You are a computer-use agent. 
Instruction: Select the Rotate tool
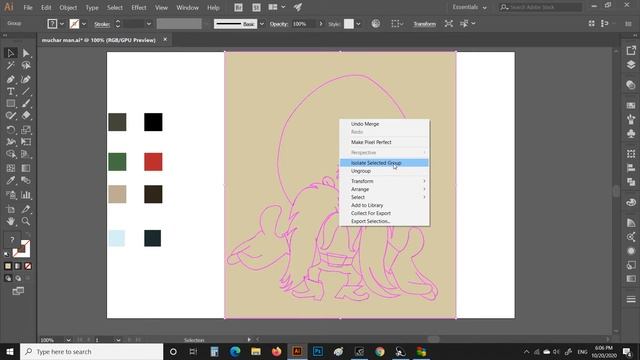[x=11, y=130]
